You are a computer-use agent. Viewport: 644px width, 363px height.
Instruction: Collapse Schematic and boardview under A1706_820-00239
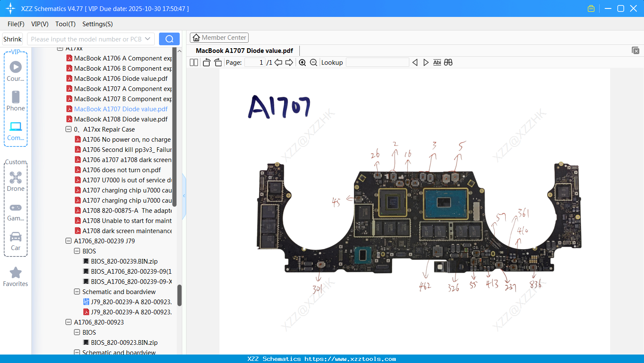click(77, 292)
